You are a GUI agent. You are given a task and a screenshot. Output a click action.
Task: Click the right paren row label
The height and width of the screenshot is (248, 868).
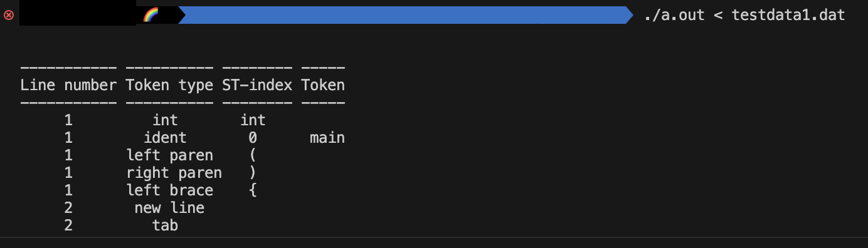coord(174,173)
